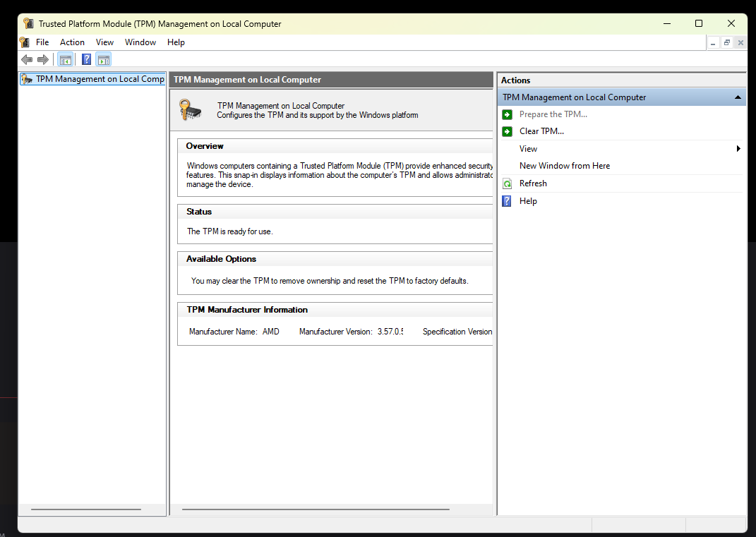The width and height of the screenshot is (756, 537).
Task: Click the Refresh icon in Actions pane
Action: pyautogui.click(x=508, y=183)
